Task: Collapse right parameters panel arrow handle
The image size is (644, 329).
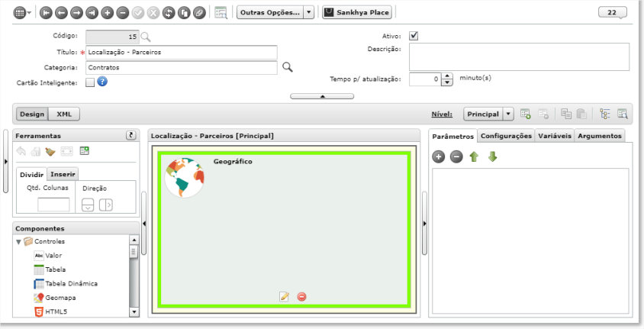Action: pos(424,224)
